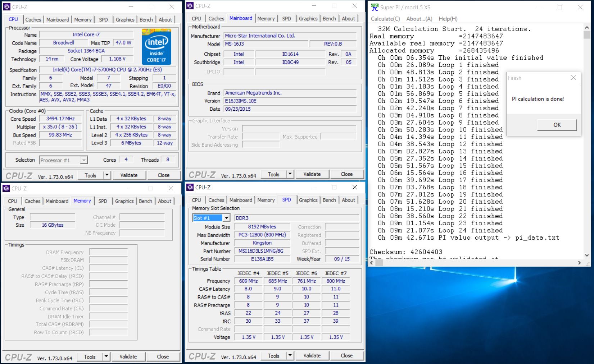
Task: Click the Loop 24 finished line
Action: pos(440,230)
